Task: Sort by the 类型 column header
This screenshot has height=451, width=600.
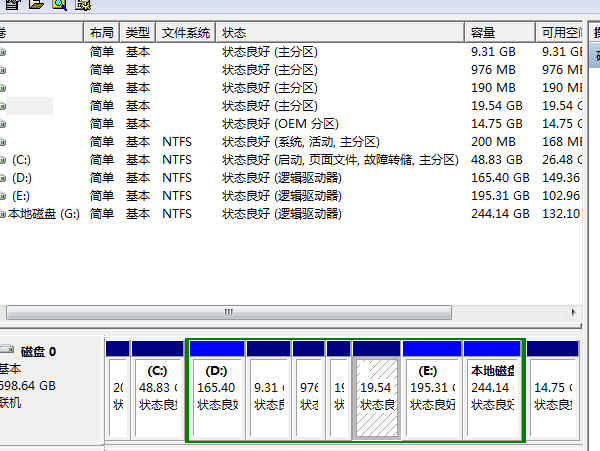Action: 137,33
